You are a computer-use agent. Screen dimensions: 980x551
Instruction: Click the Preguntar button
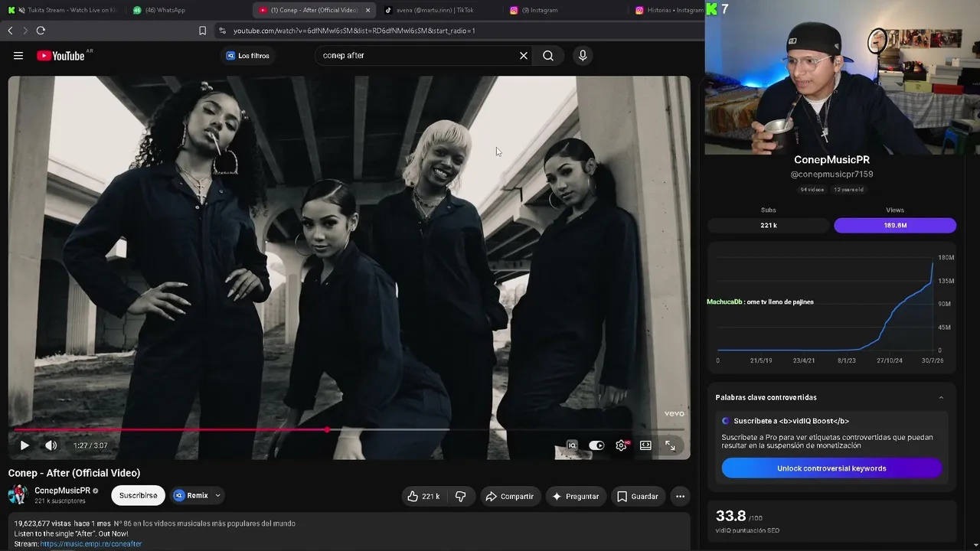click(x=575, y=496)
